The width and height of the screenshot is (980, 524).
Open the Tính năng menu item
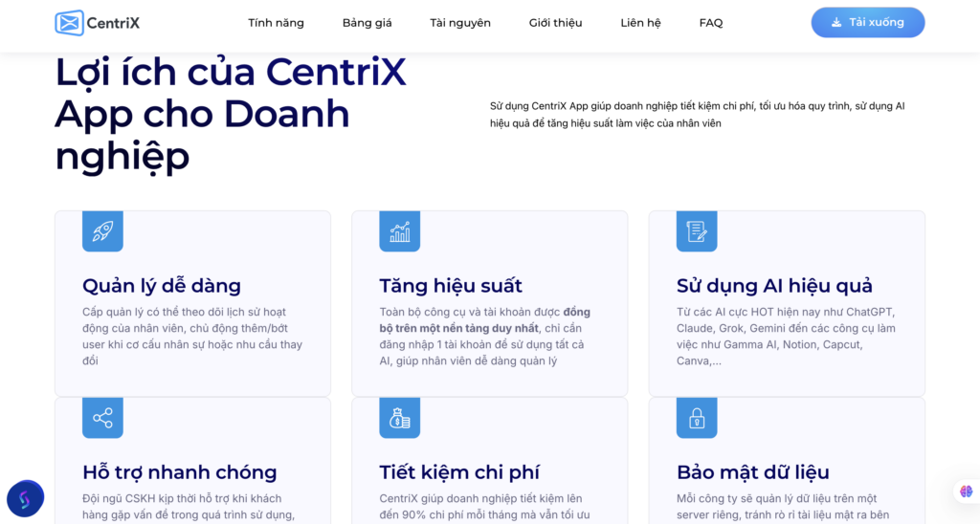tap(276, 23)
